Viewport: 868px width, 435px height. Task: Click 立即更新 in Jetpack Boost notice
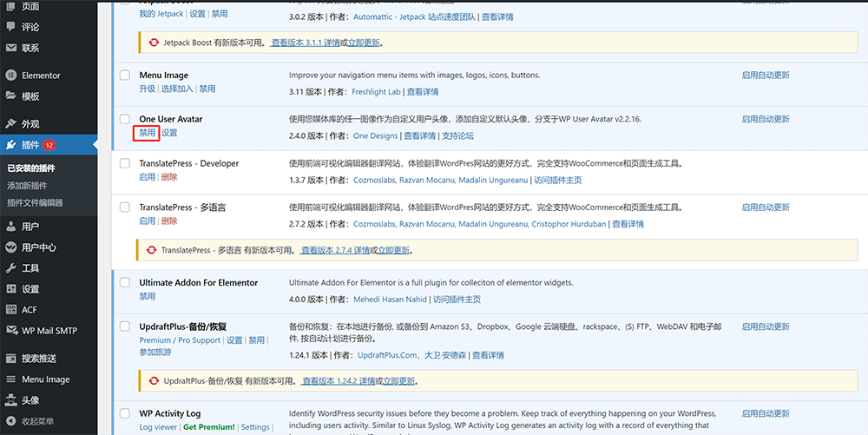[364, 43]
